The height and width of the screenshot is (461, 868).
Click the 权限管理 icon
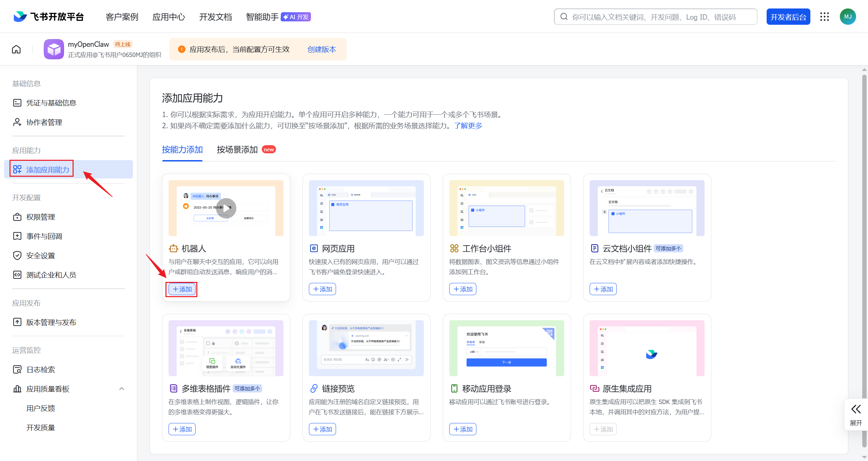tap(17, 217)
